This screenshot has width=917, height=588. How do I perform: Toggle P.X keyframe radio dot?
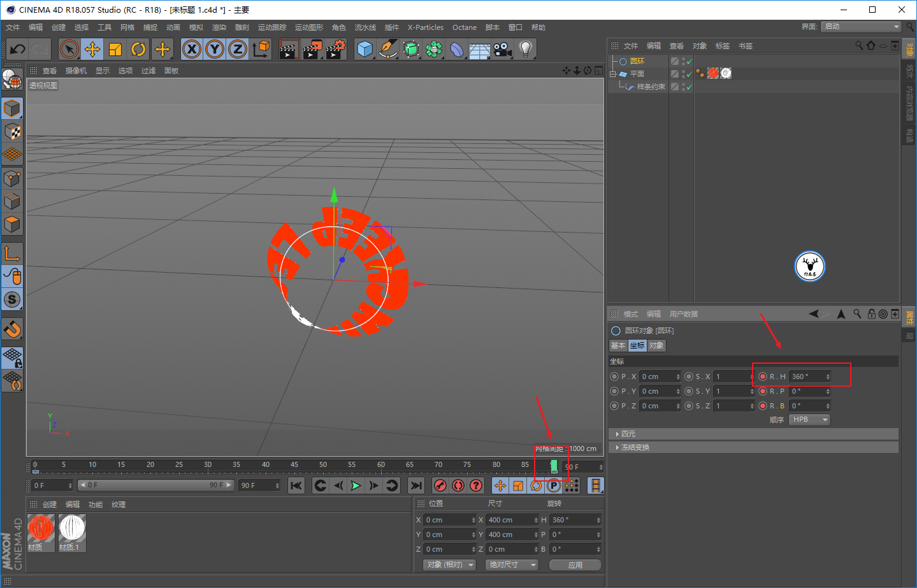[614, 376]
